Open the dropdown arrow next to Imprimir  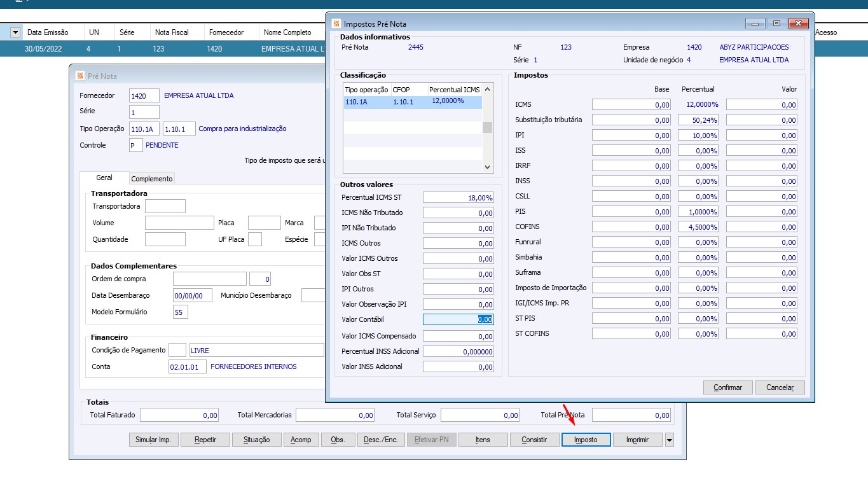click(669, 440)
